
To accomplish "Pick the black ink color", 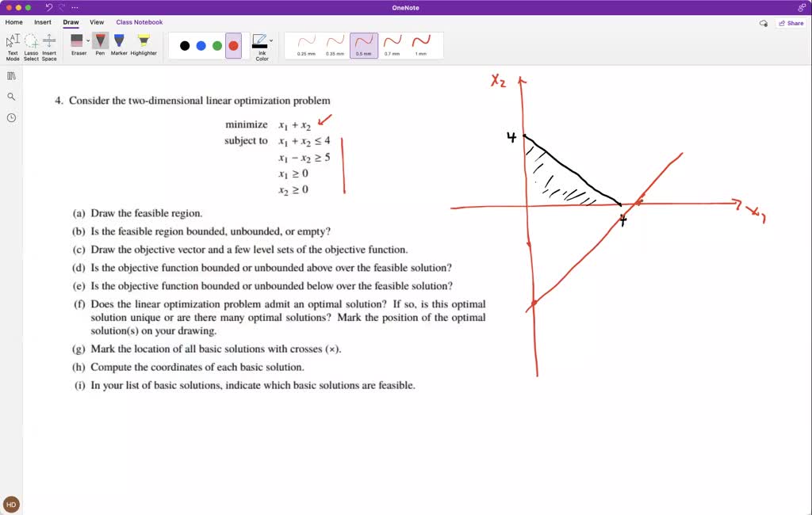I will (x=185, y=45).
